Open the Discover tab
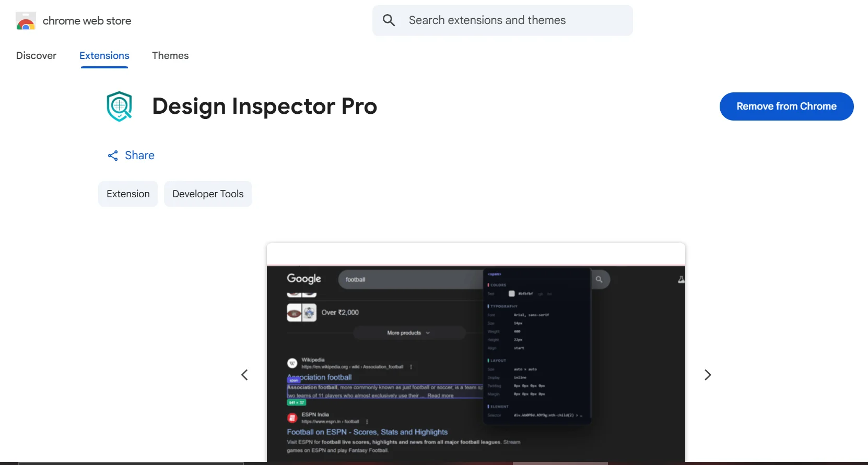868x465 pixels. (36, 55)
